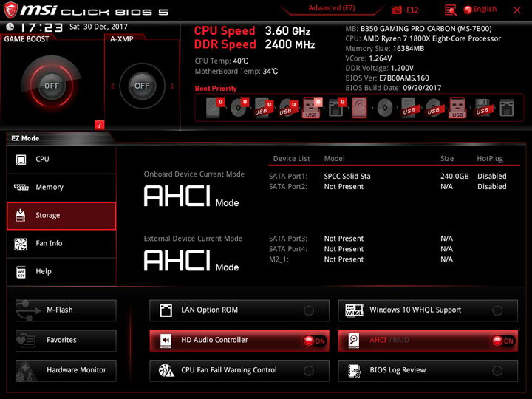This screenshot has height=399, width=532.
Task: Toggle the A-XMP knob
Action: tap(142, 86)
